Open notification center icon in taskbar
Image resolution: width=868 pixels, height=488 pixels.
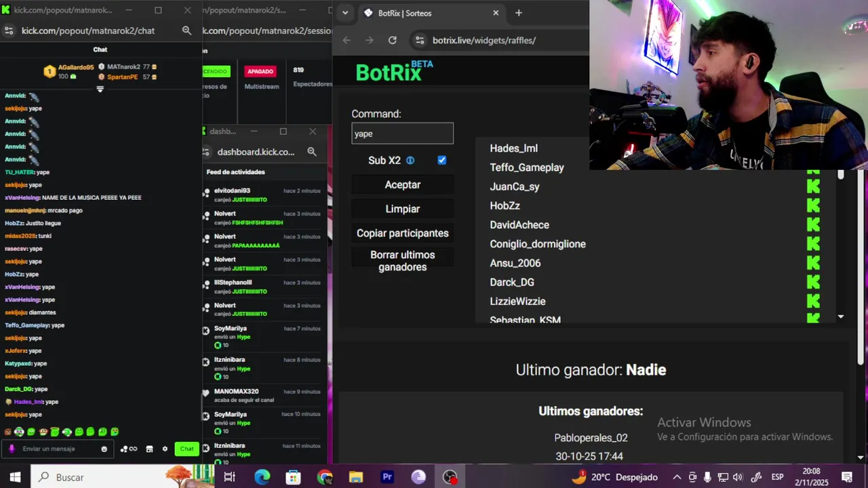(846, 477)
